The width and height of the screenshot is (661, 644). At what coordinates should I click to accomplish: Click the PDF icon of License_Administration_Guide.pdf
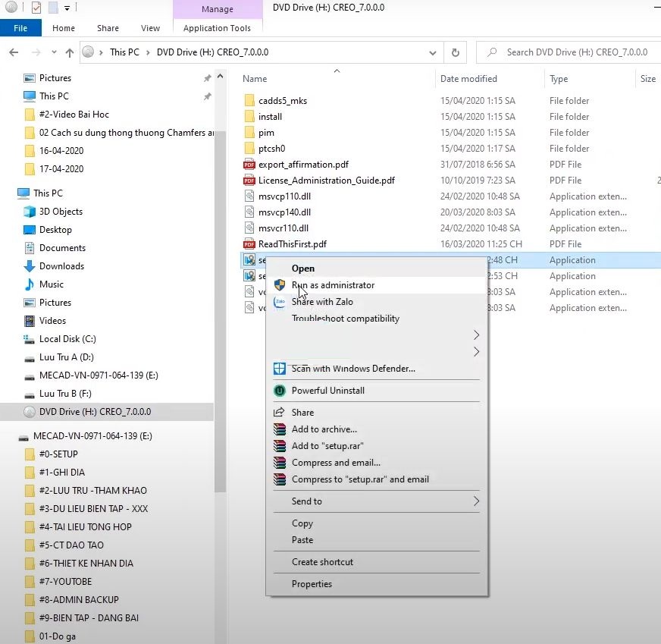[x=249, y=181]
